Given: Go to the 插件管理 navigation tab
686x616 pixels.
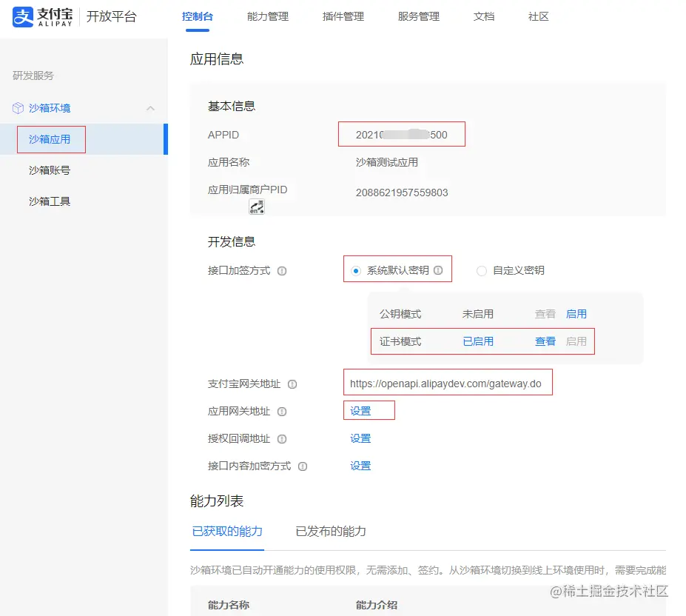Looking at the screenshot, I should pyautogui.click(x=343, y=16).
